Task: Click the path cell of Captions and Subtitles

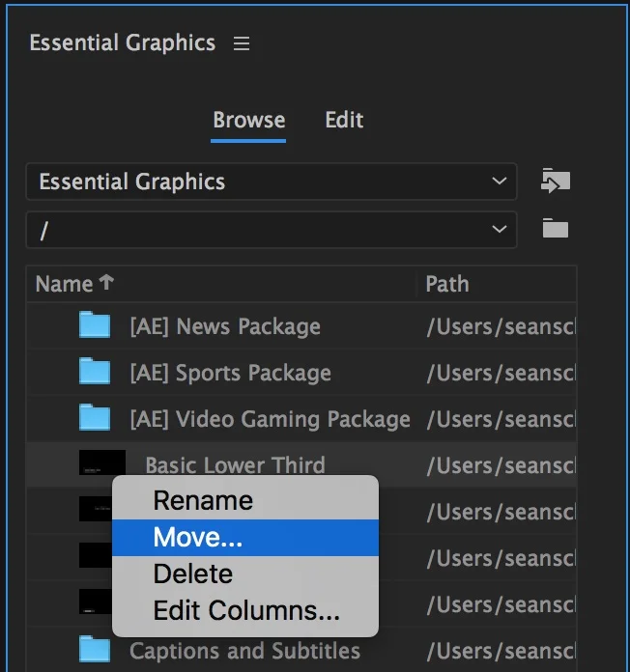Action: tap(501, 651)
